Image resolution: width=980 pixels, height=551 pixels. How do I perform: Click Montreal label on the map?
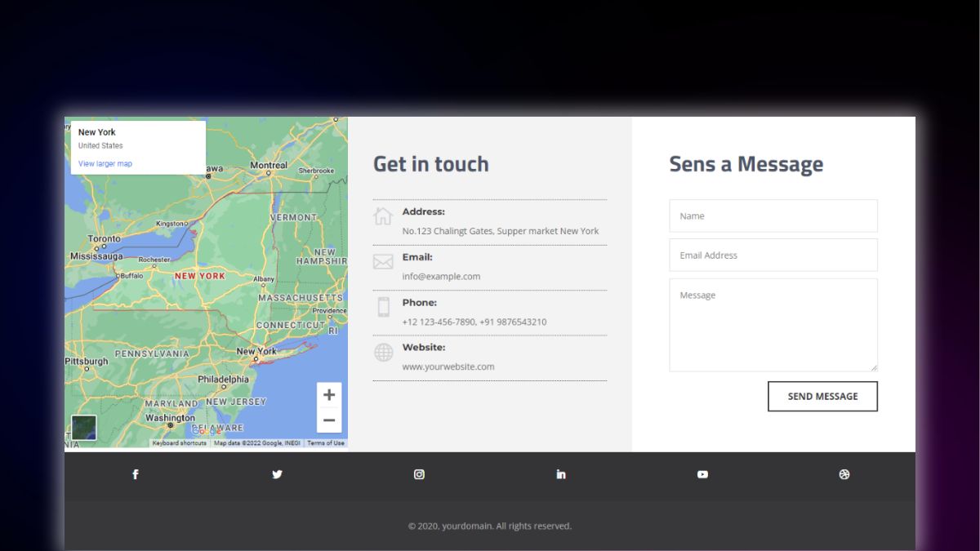click(269, 165)
